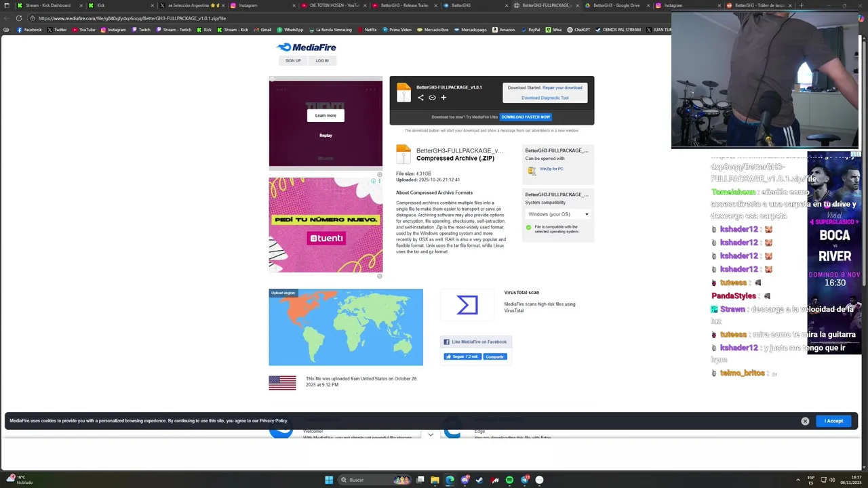The height and width of the screenshot is (488, 868).
Task: Click the Windows Start button
Action: pyautogui.click(x=329, y=480)
